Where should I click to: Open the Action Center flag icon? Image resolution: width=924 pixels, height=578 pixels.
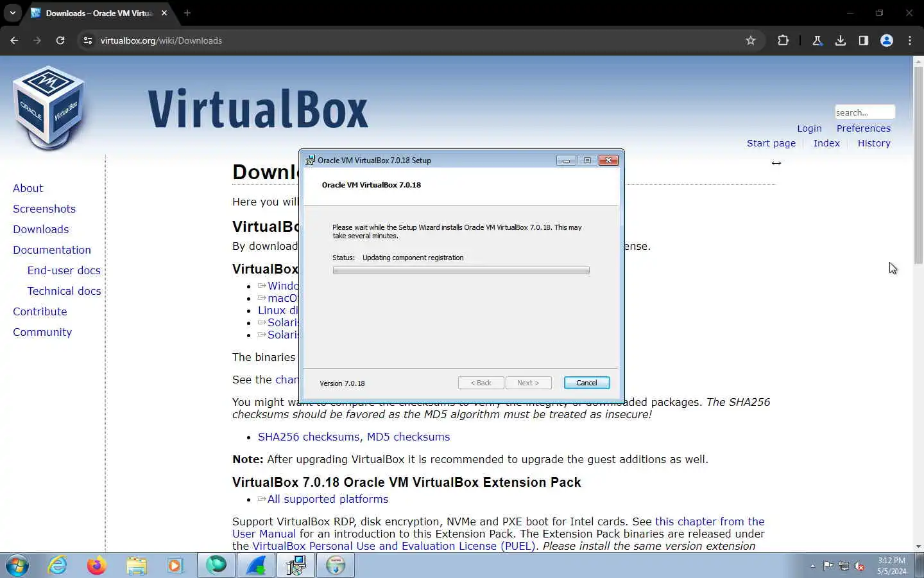point(828,566)
